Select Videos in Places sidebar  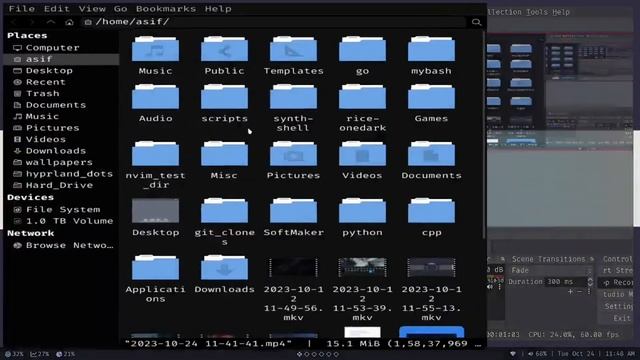pos(61,139)
